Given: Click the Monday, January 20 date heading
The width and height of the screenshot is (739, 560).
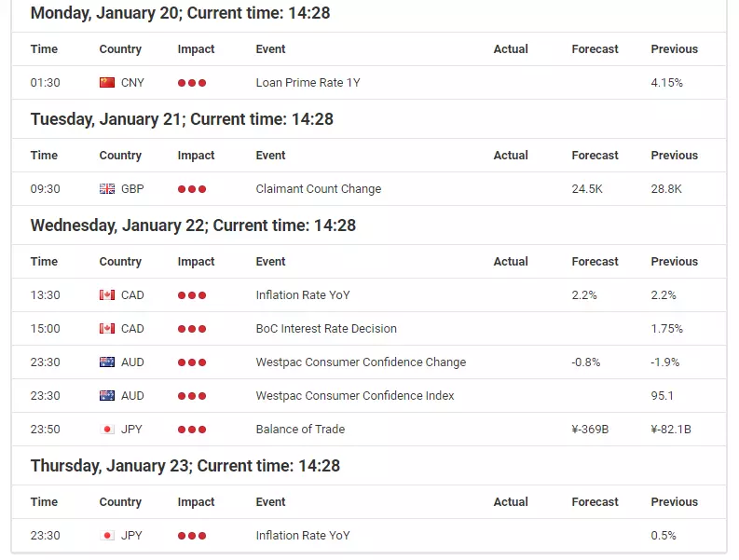Looking at the screenshot, I should tap(180, 13).
